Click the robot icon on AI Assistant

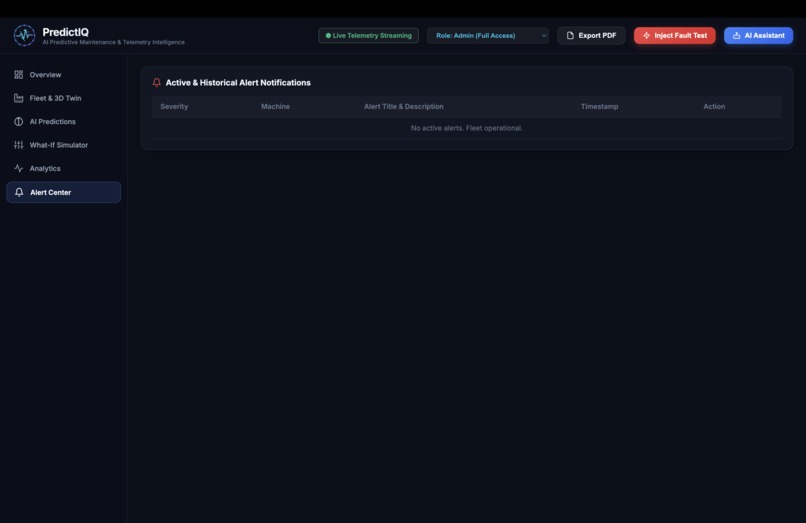tap(737, 35)
